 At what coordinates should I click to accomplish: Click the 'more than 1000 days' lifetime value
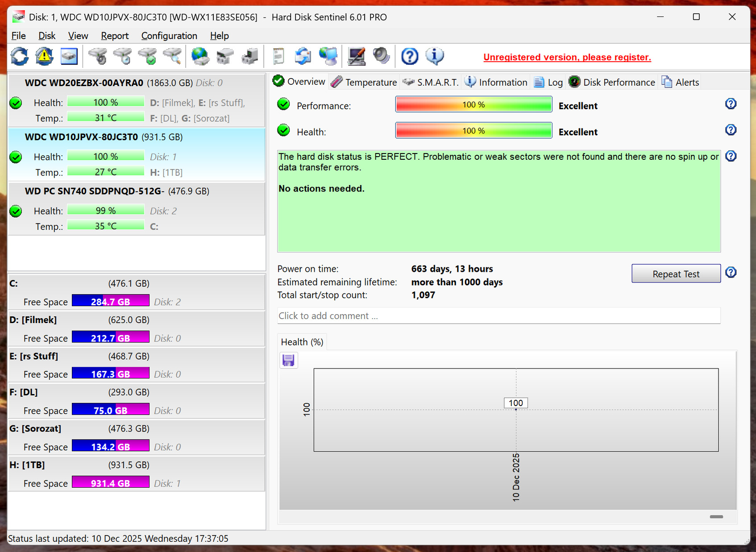tap(457, 282)
